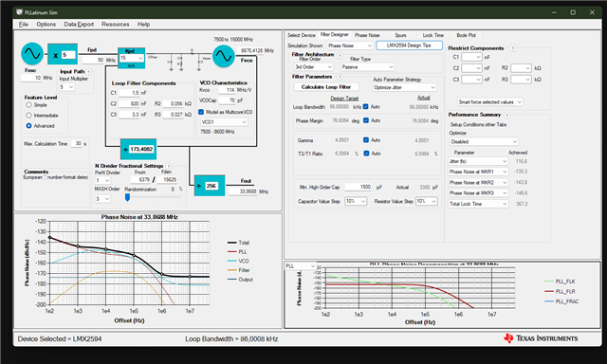This screenshot has width=607, height=364.
Task: Open the Filter Parameters help icon
Action: (x=340, y=77)
